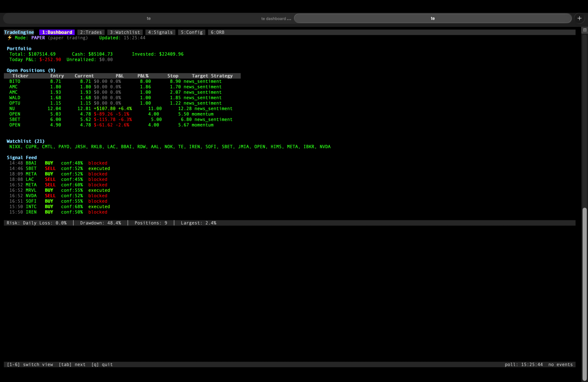Click the lightning bolt Mode icon
Image resolution: width=588 pixels, height=382 pixels.
[x=9, y=38]
